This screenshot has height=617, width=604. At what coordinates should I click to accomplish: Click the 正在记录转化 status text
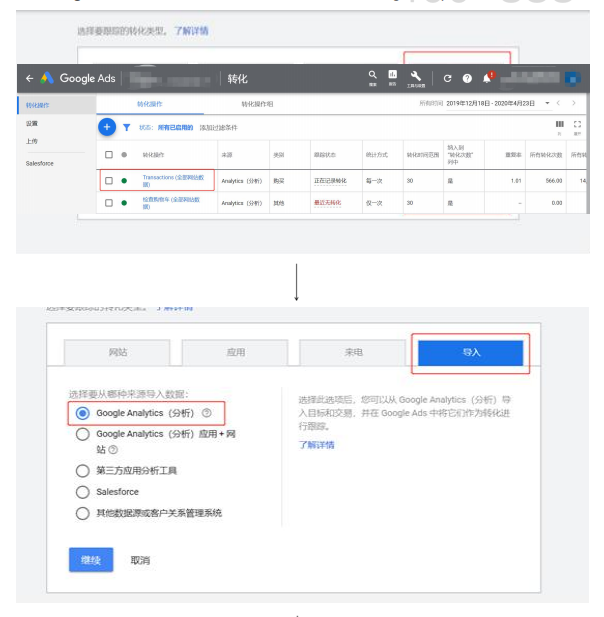(x=330, y=181)
